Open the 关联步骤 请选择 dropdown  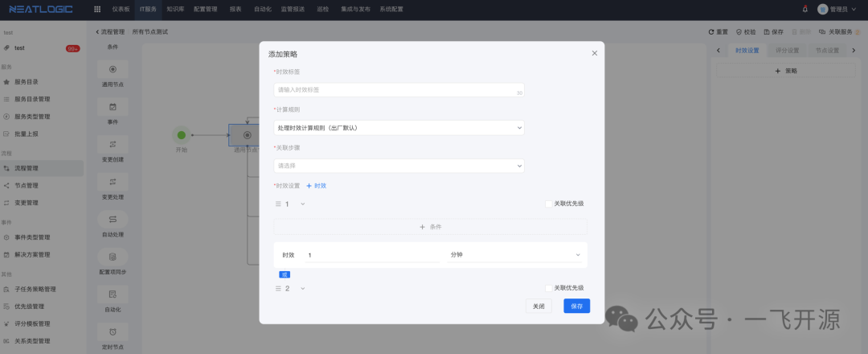(399, 166)
